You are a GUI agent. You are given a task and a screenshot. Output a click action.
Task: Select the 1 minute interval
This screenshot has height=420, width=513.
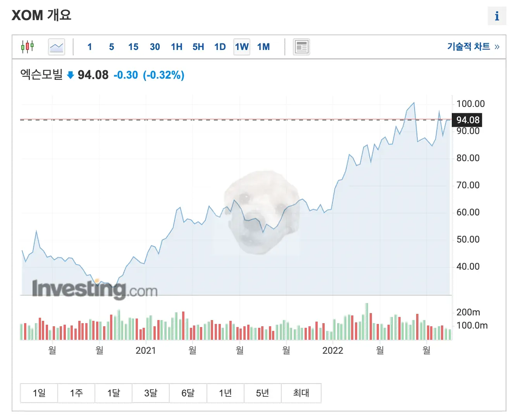[x=90, y=47]
